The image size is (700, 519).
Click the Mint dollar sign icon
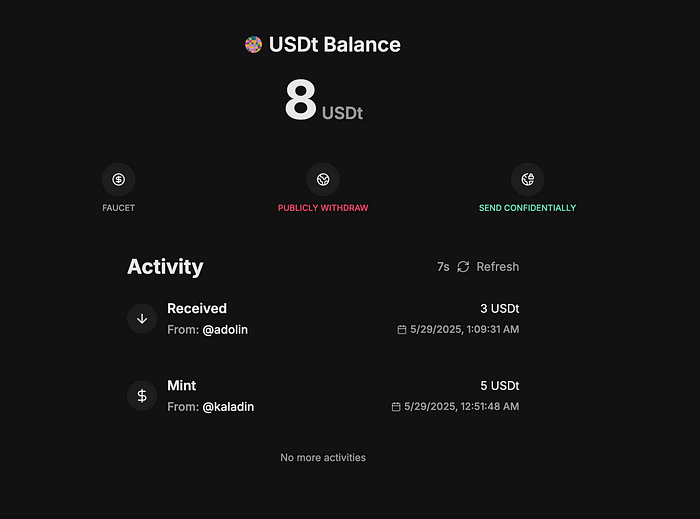click(142, 396)
